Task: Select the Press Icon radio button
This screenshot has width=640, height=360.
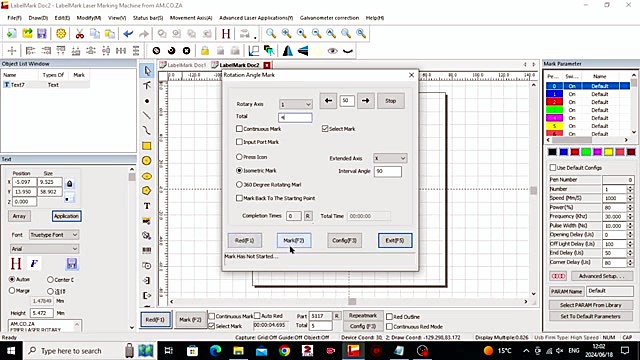Action: click(x=239, y=157)
